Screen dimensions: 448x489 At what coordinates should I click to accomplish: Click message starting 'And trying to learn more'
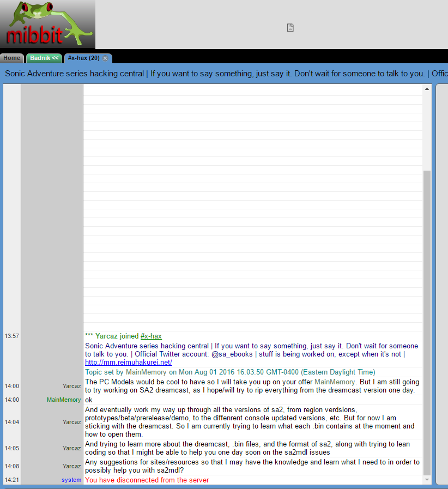click(247, 448)
